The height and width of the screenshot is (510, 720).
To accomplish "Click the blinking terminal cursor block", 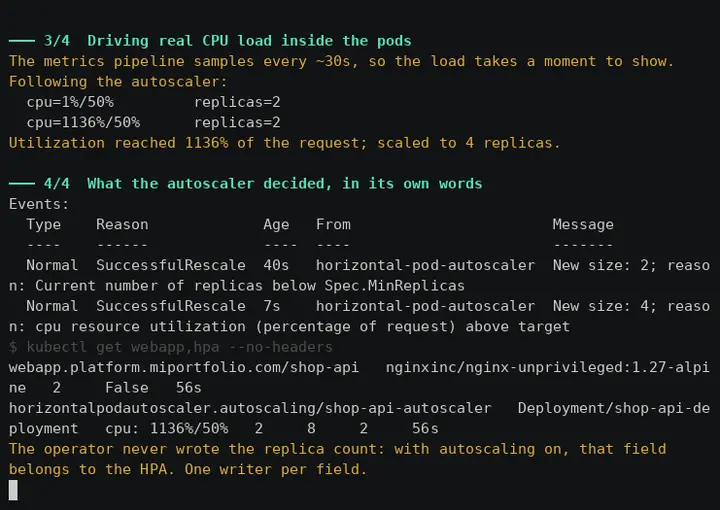I will coord(13,490).
